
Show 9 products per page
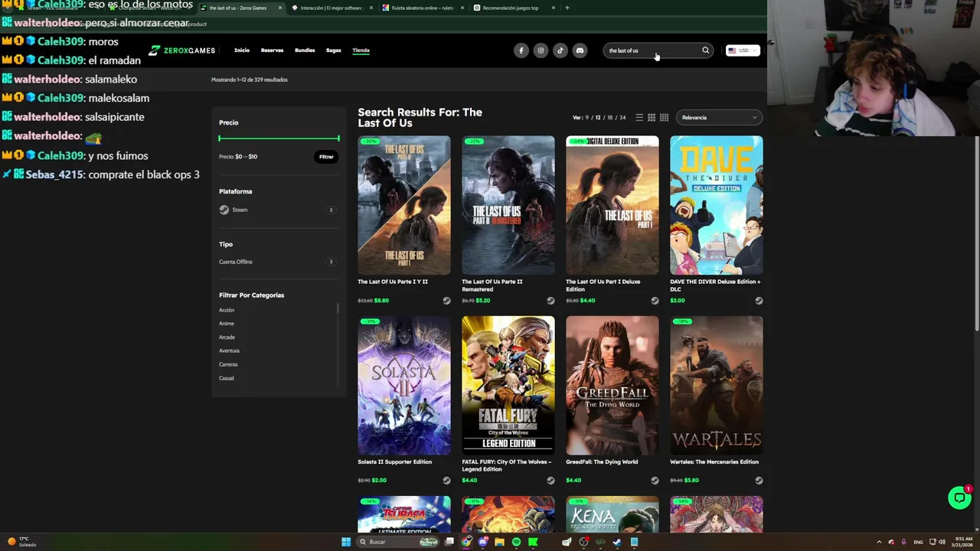[587, 118]
